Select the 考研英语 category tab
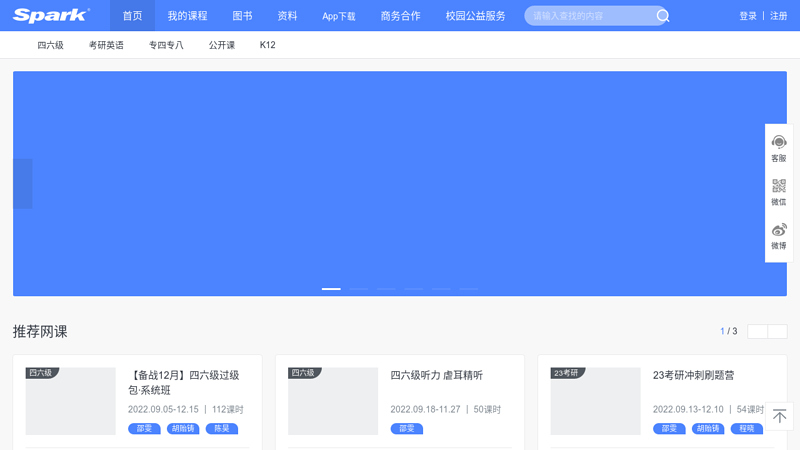The width and height of the screenshot is (800, 450). (x=106, y=45)
